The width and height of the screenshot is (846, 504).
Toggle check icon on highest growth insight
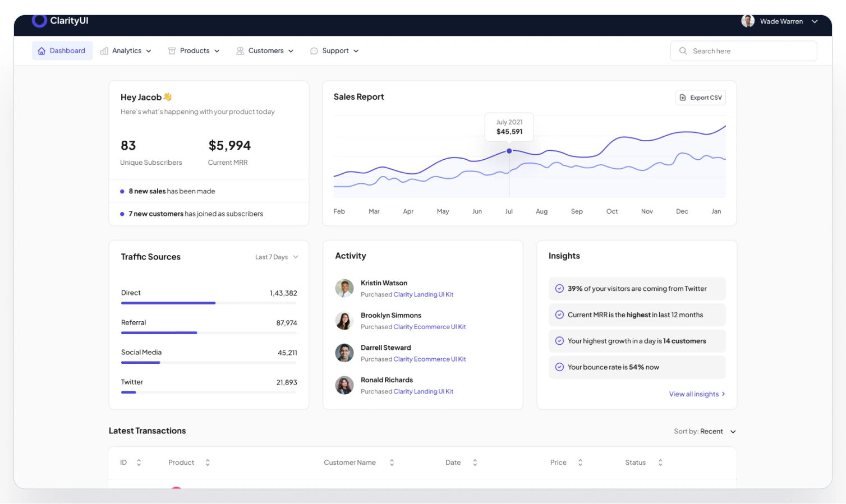click(559, 341)
